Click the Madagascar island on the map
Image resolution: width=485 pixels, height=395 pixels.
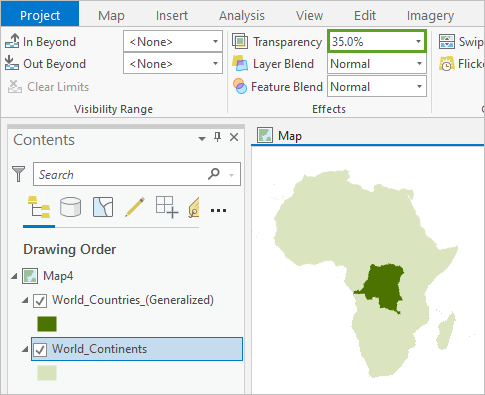click(x=446, y=330)
